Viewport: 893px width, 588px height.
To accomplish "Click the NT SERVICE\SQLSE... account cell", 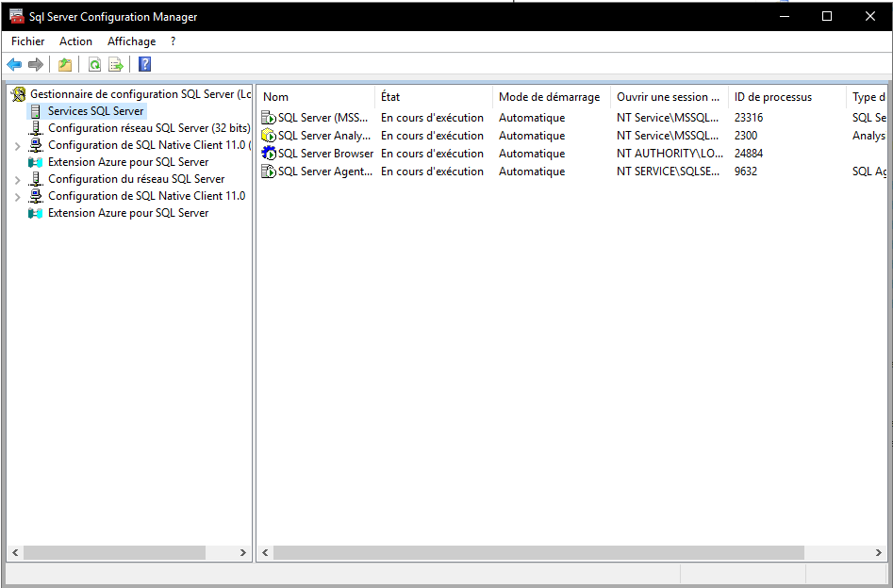I will [668, 171].
